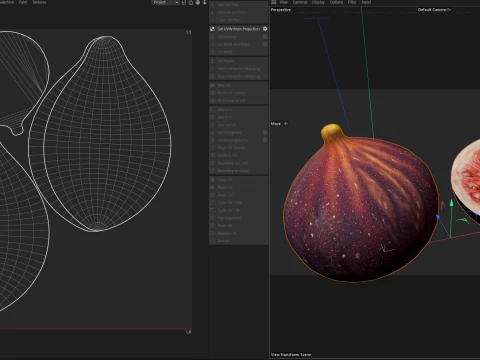Click the blue Z axis gizmo arrow
Viewport: 480px width, 360px height.
click(439, 218)
